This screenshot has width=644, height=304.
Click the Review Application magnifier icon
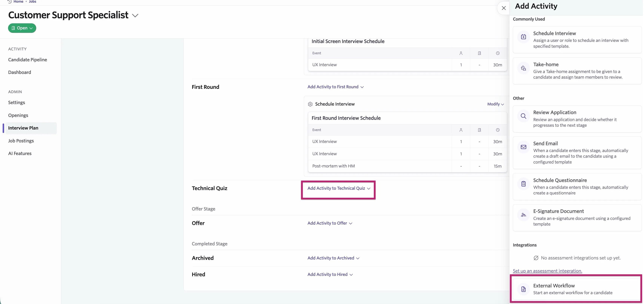(523, 116)
